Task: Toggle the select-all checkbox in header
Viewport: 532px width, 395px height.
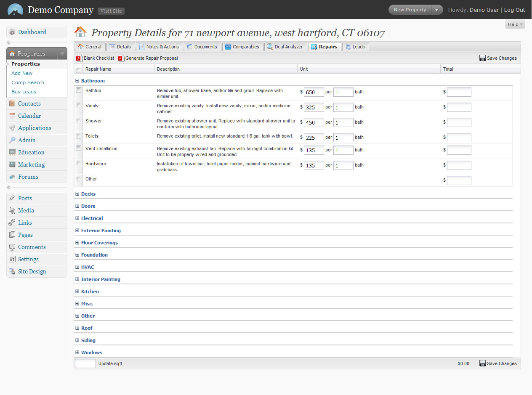Action: click(x=78, y=69)
